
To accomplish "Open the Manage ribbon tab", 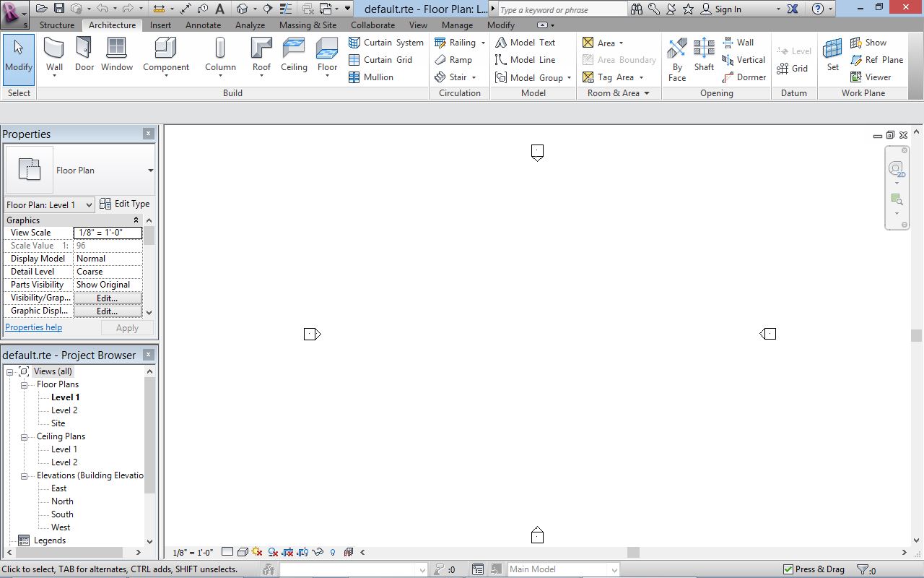I will 457,24.
